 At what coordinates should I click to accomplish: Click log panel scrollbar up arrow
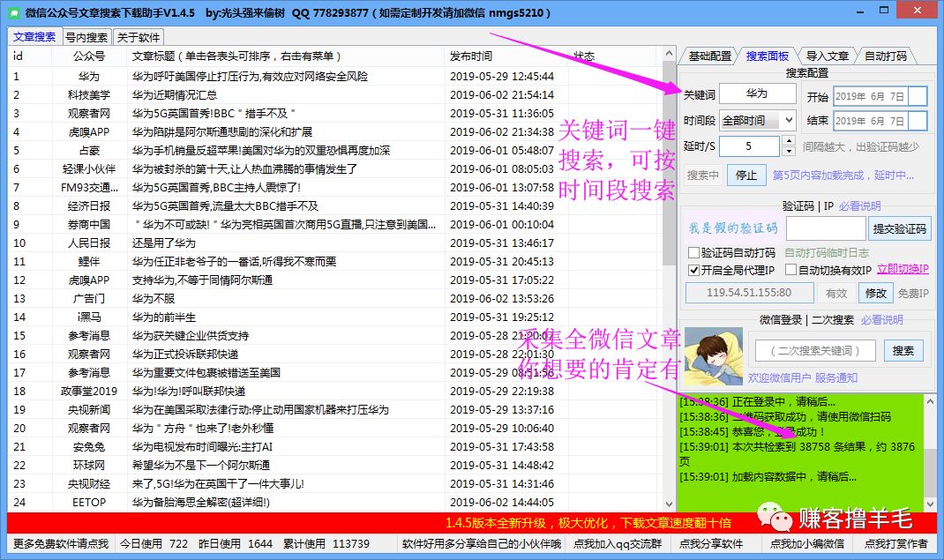[930, 400]
